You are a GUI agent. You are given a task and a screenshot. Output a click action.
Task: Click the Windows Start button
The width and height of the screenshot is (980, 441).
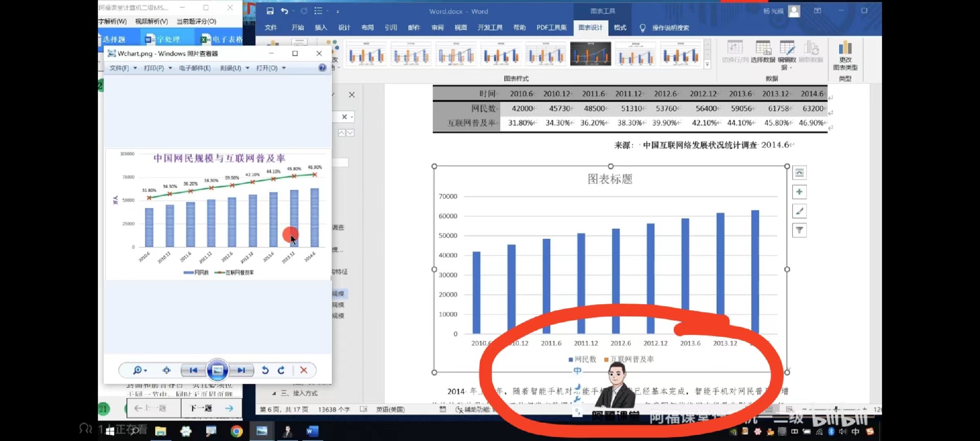point(110,431)
